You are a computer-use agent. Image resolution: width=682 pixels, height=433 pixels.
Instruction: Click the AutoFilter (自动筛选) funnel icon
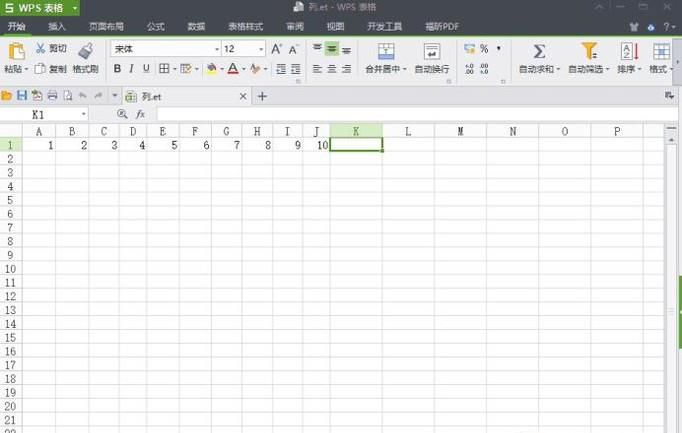point(589,51)
